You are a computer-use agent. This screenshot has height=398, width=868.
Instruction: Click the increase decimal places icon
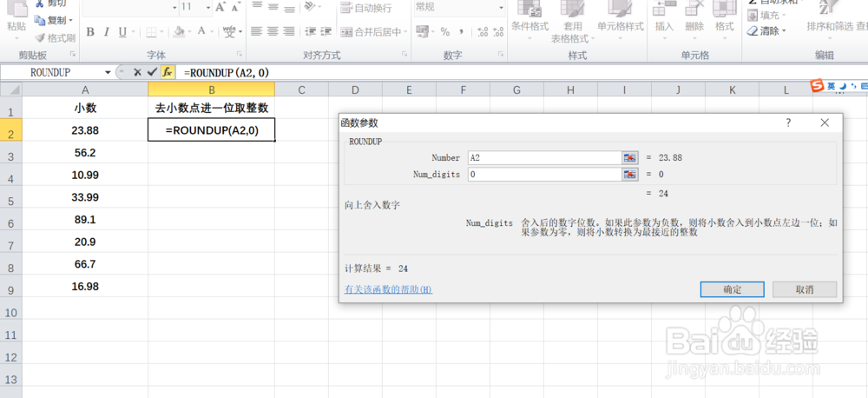pos(482,32)
